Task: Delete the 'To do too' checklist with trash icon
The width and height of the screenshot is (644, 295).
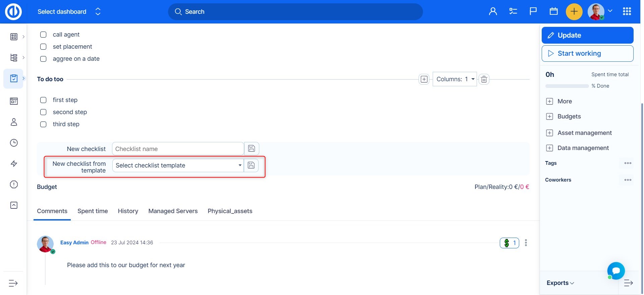Action: [x=484, y=79]
